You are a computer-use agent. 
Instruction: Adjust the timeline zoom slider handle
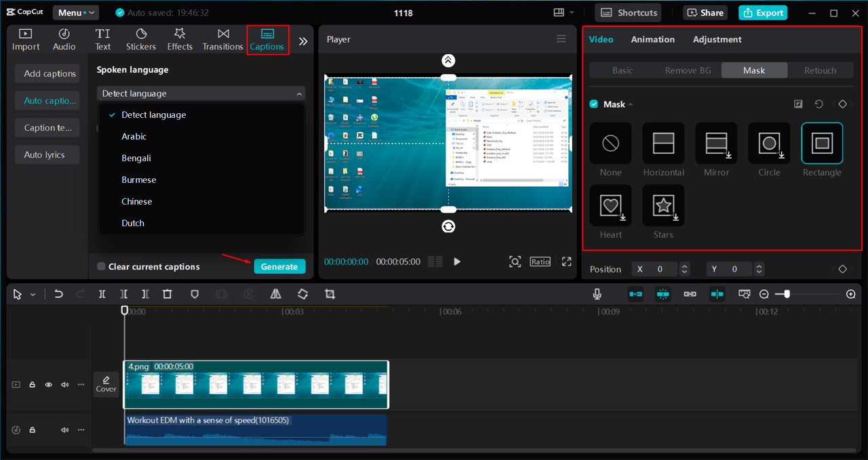pyautogui.click(x=786, y=294)
